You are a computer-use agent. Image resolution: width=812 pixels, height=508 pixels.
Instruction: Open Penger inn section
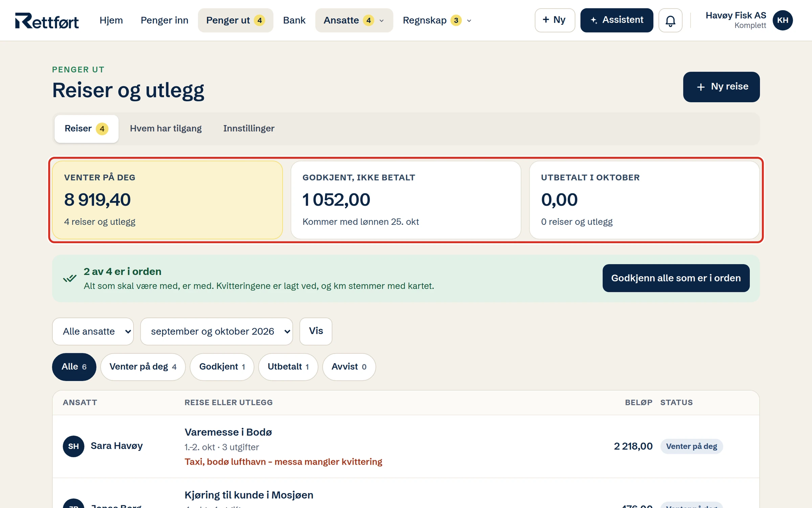[x=164, y=20]
